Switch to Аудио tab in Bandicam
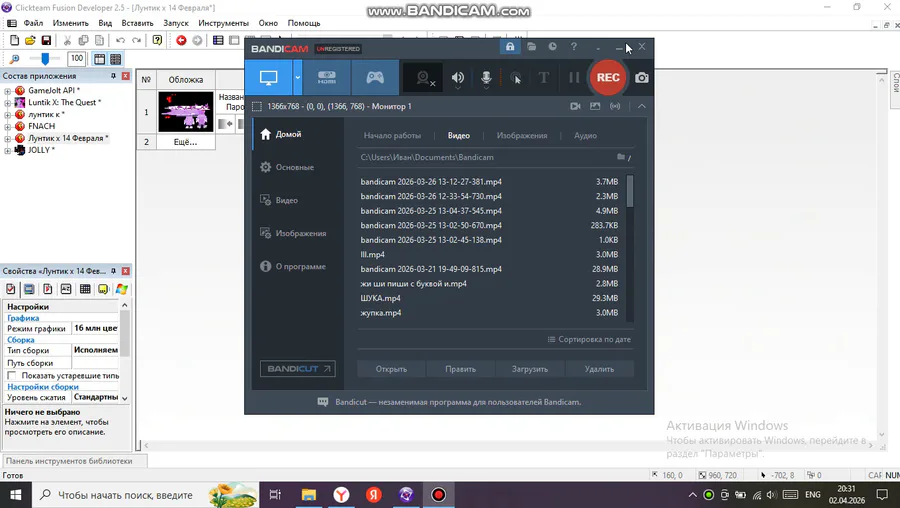Screen dimensions: 900x508 coord(585,135)
